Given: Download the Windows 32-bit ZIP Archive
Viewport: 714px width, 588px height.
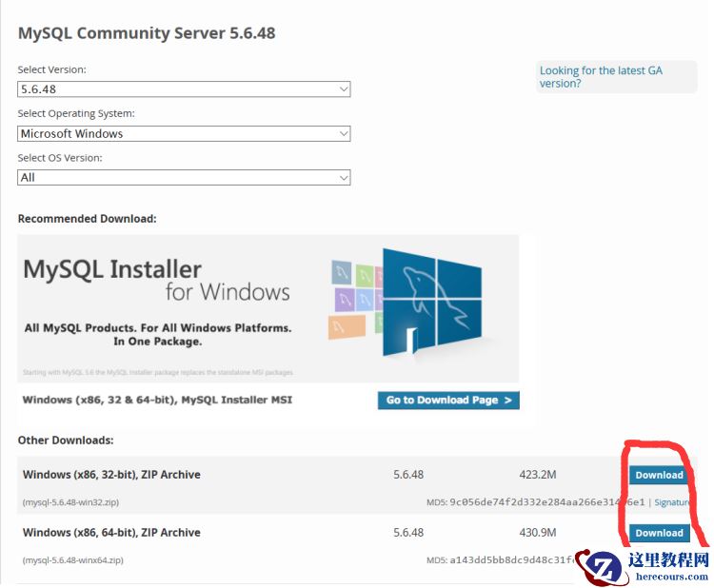Looking at the screenshot, I should click(659, 475).
